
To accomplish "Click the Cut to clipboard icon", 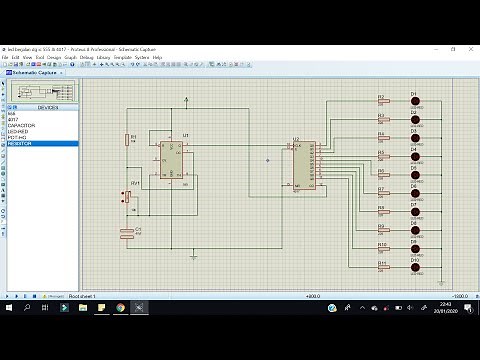I will [145, 64].
